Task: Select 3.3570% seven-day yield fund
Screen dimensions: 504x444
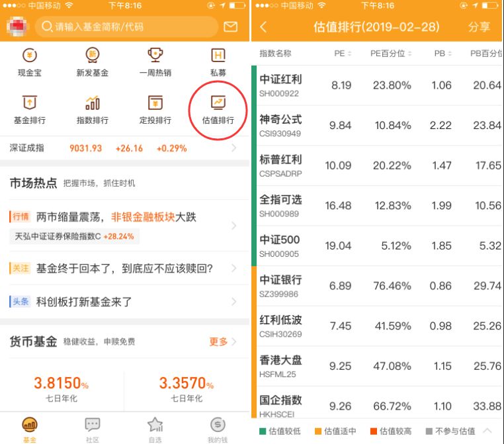Action: (x=187, y=388)
